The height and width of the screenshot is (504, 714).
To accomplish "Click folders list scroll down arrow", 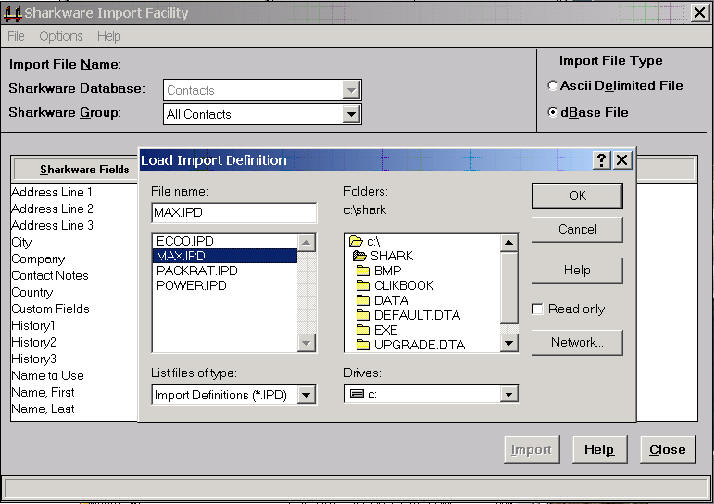I will pyautogui.click(x=509, y=343).
